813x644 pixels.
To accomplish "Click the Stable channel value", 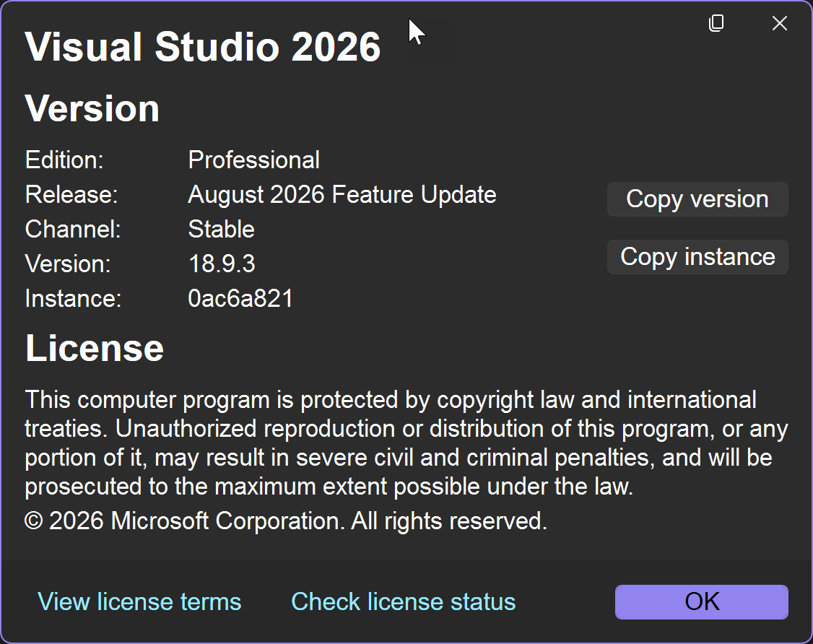I will point(222,229).
